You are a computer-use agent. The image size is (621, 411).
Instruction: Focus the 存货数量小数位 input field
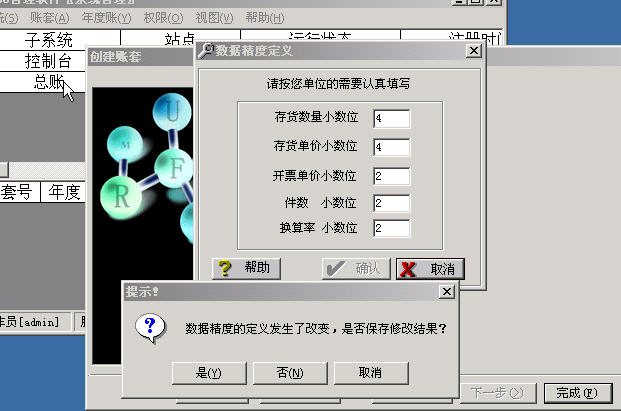click(x=391, y=118)
